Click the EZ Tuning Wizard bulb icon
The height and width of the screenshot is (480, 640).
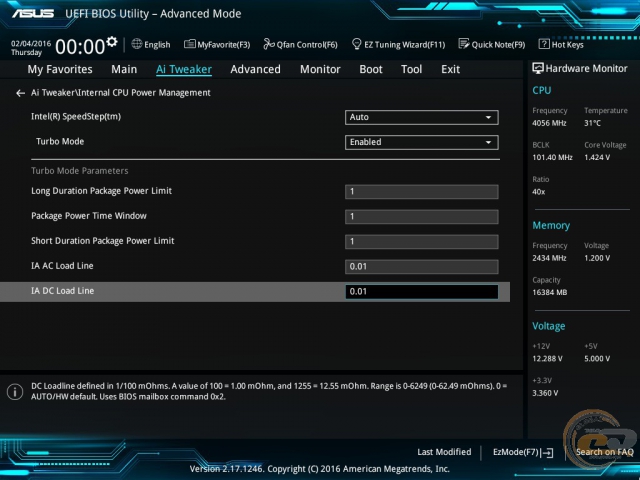point(356,44)
